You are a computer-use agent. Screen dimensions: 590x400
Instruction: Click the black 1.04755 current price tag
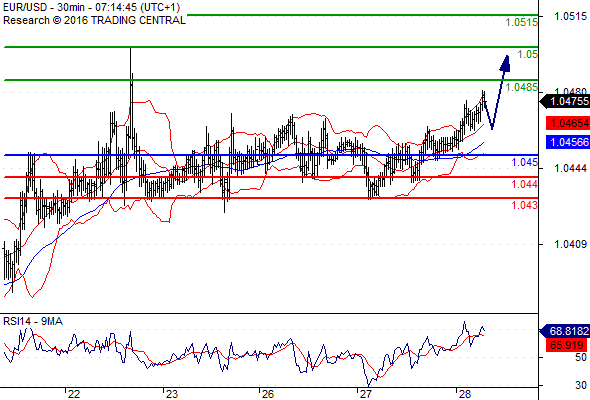(x=565, y=101)
